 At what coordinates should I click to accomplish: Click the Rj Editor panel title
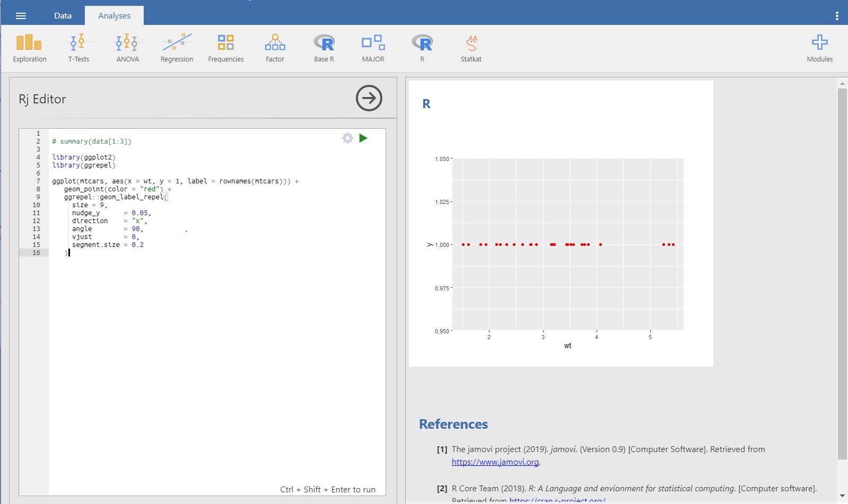[x=42, y=99]
